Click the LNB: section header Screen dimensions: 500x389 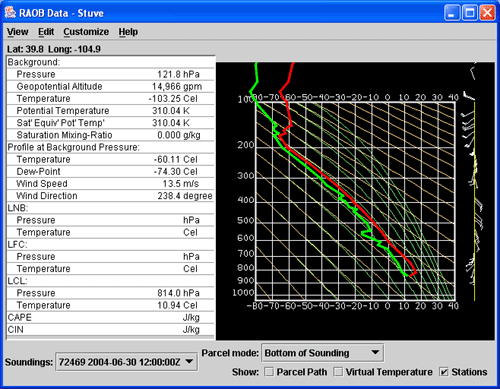click(18, 208)
